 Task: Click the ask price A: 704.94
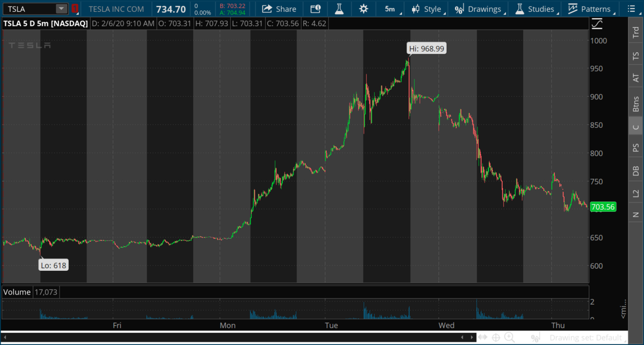[232, 12]
